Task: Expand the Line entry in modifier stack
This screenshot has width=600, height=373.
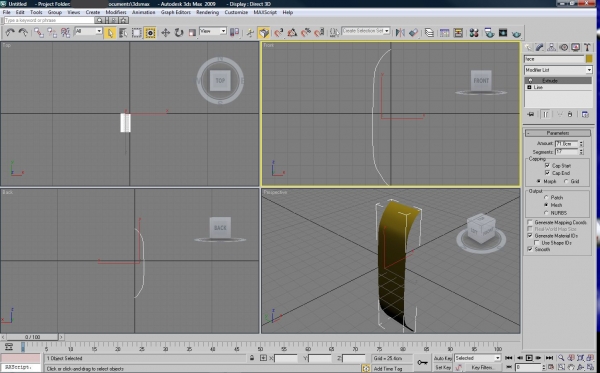Action: coord(529,87)
